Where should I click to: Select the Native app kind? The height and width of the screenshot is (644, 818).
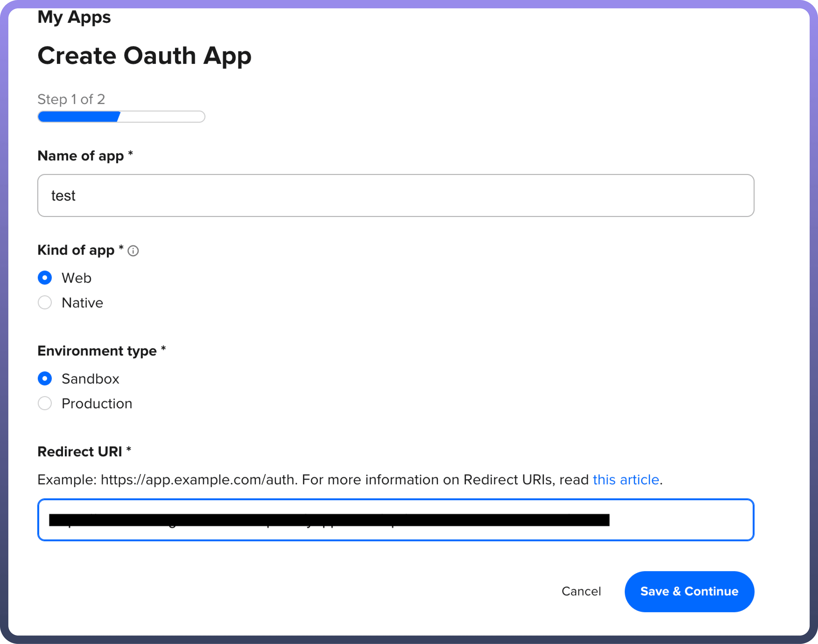pos(45,302)
